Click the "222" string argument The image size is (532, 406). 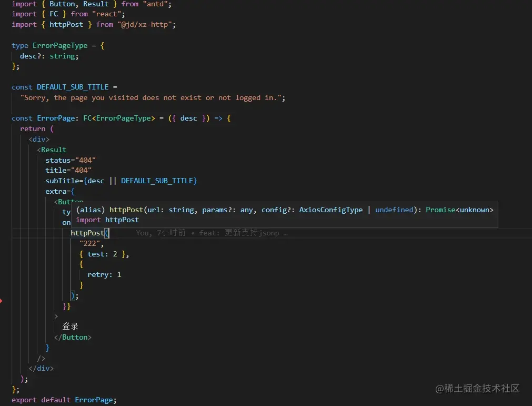[89, 243]
